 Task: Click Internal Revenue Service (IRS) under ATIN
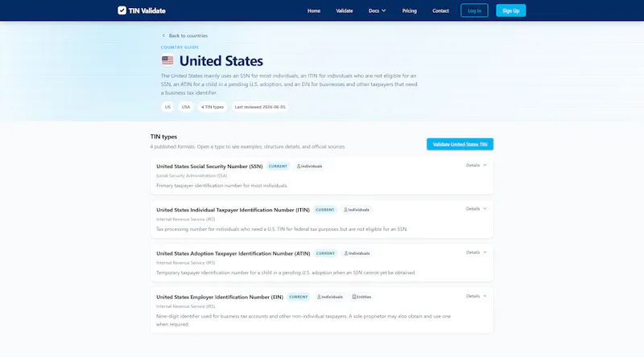point(186,263)
